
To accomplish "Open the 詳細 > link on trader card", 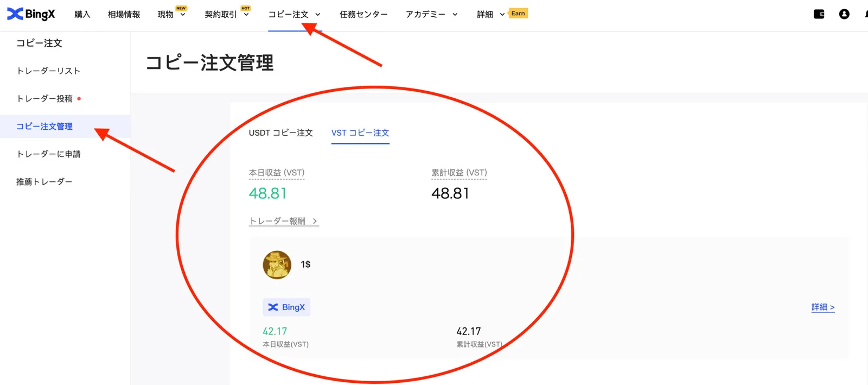I will point(823,307).
